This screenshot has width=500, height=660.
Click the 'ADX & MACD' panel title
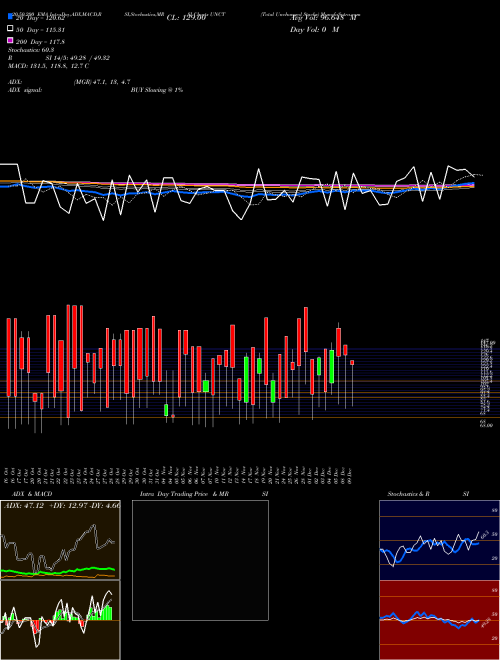(32, 494)
